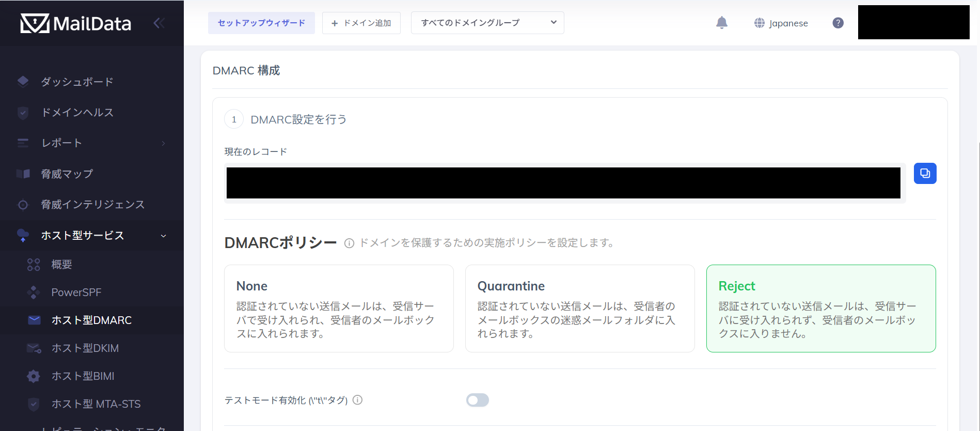The height and width of the screenshot is (431, 980).
Task: Click the DMARC 構成 heading
Action: tap(246, 70)
